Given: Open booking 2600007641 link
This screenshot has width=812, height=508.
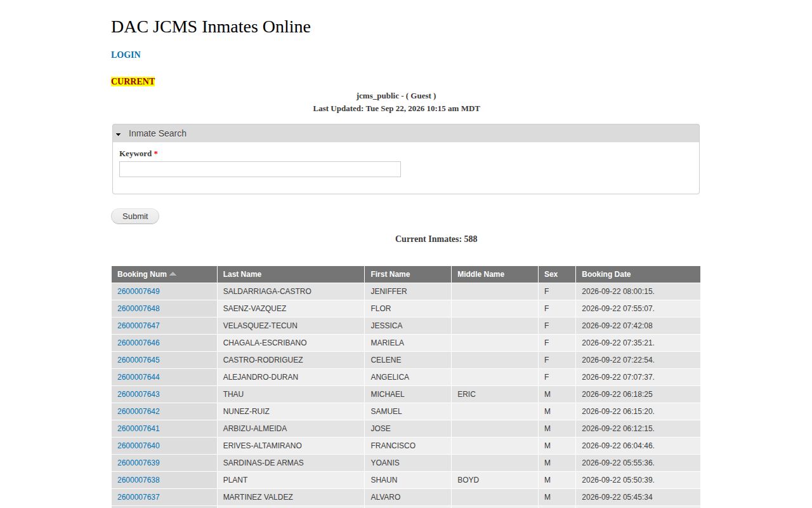Looking at the screenshot, I should (x=138, y=429).
